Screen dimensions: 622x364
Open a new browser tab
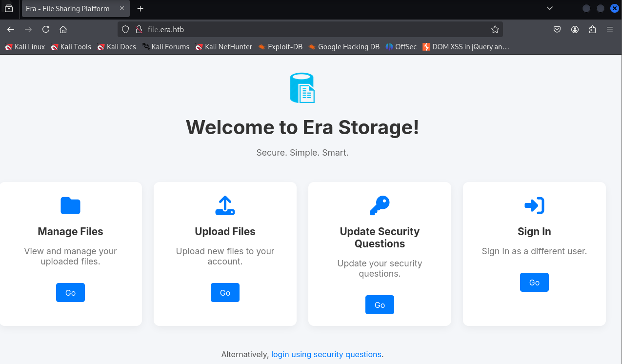(x=140, y=9)
